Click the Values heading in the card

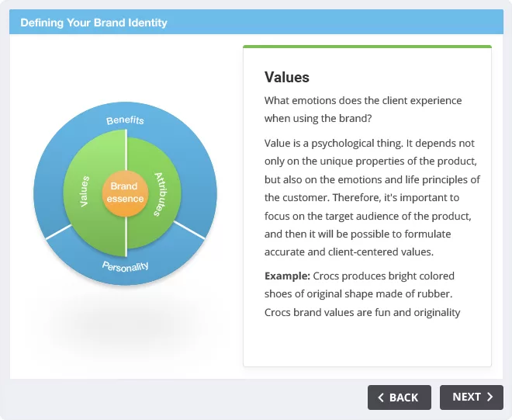tap(287, 78)
